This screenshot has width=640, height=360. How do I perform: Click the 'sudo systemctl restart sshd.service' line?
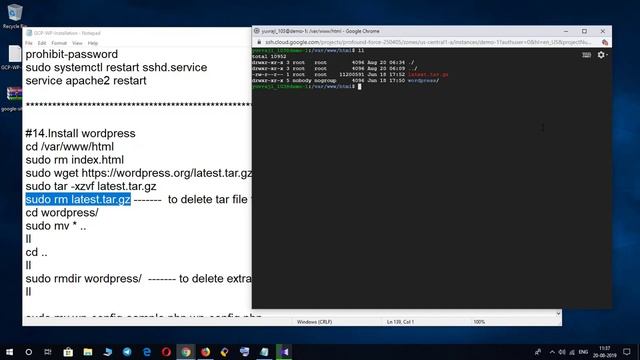116,67
